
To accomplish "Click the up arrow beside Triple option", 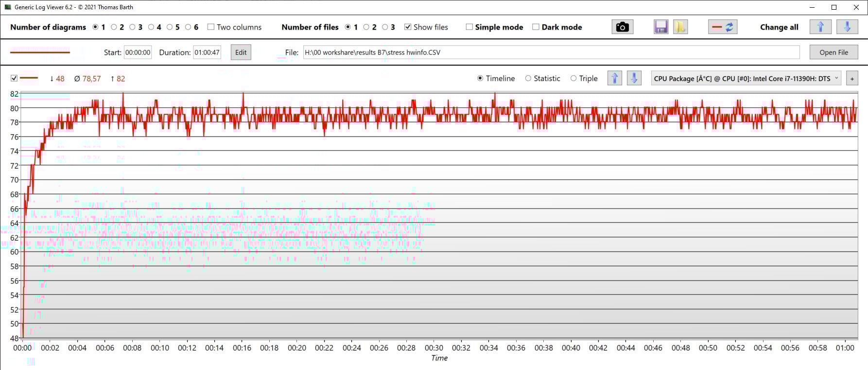I will (614, 78).
